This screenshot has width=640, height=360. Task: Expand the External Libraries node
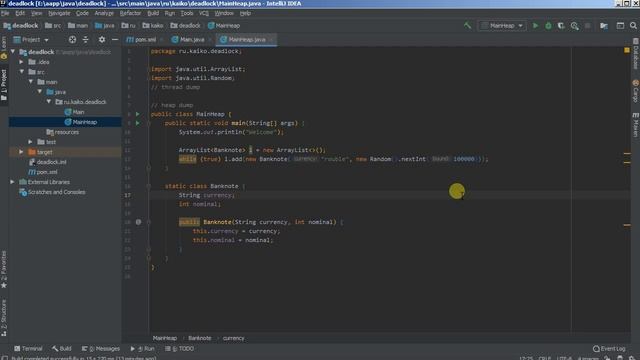pos(13,182)
